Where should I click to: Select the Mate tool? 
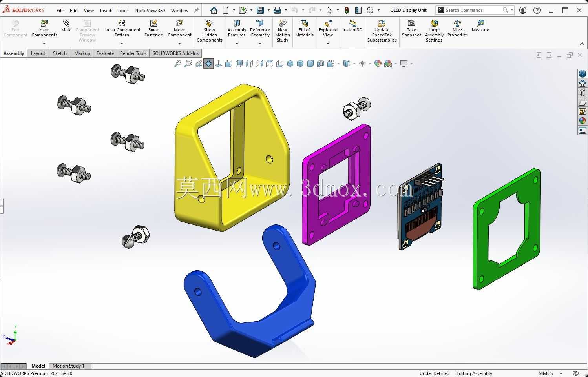[66, 26]
